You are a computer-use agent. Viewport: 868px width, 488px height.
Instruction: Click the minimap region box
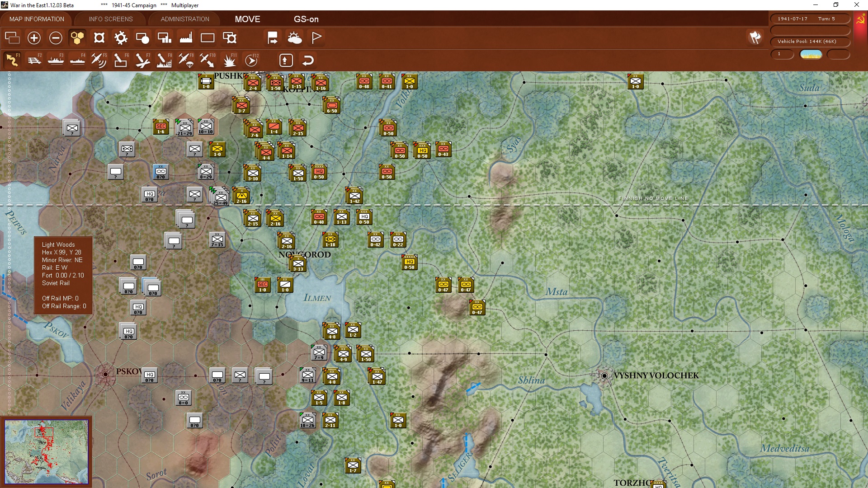(x=44, y=432)
